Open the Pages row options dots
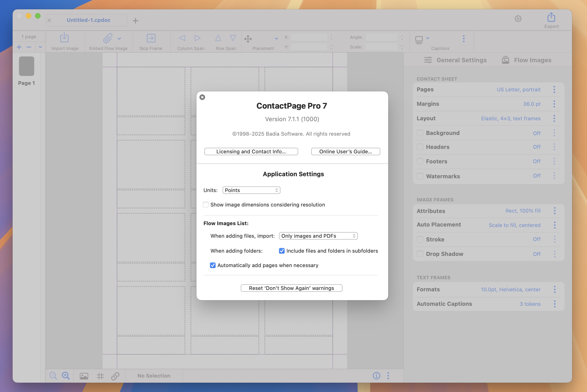The image size is (587, 392). pyautogui.click(x=554, y=89)
